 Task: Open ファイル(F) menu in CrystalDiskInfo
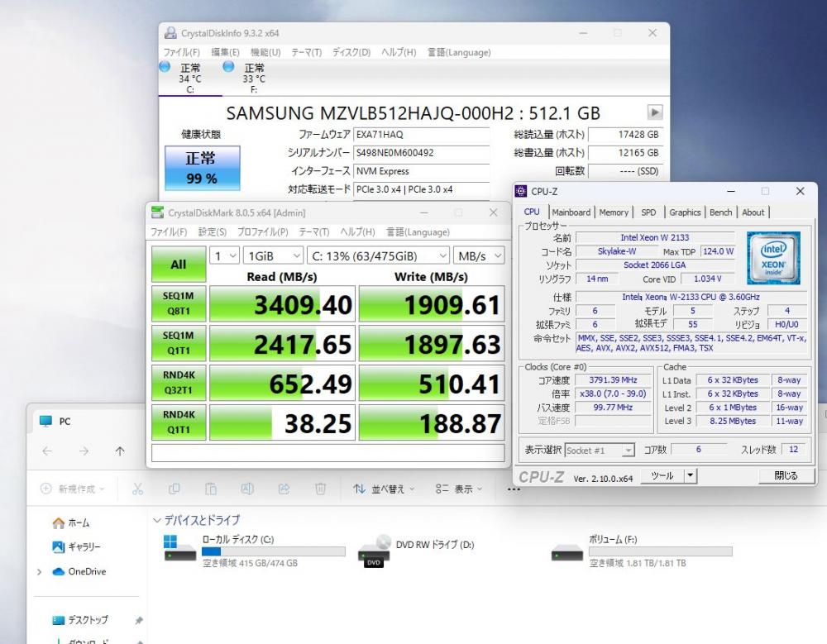[181, 52]
